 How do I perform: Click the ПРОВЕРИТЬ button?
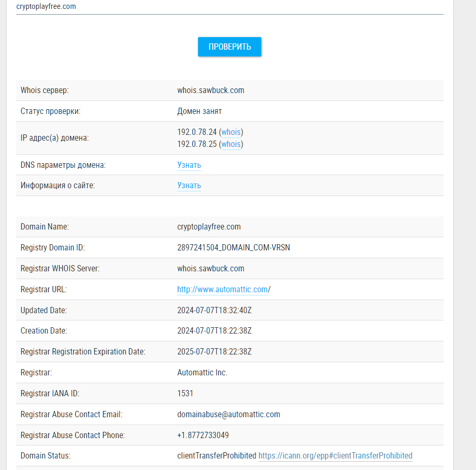[x=229, y=47]
